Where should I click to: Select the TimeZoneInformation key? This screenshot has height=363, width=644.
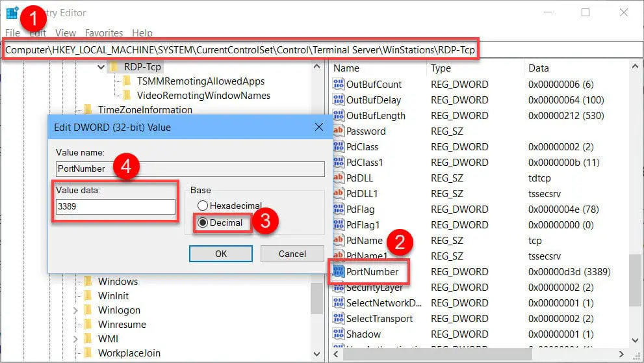click(144, 110)
